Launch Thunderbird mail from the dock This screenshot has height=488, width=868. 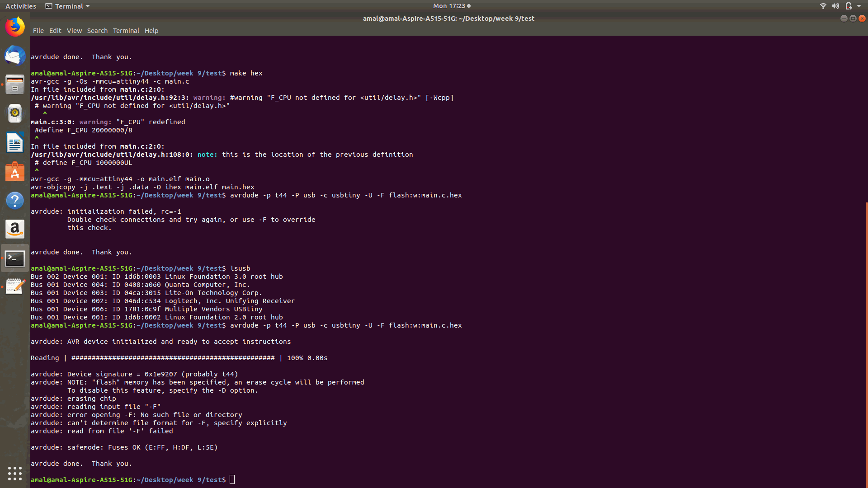tap(15, 56)
